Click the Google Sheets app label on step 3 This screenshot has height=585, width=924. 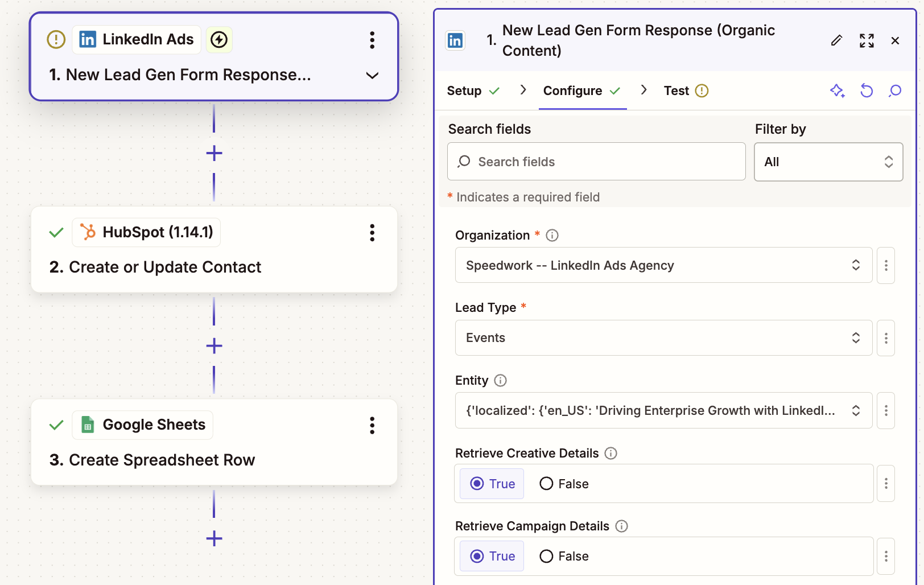142,425
